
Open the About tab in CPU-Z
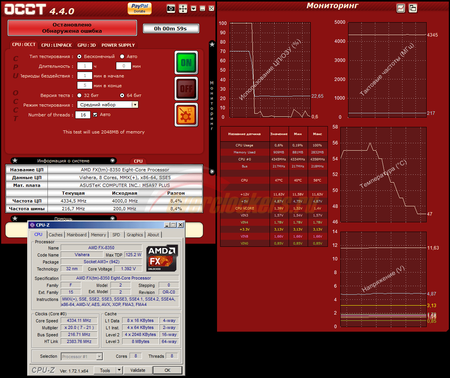(x=153, y=235)
